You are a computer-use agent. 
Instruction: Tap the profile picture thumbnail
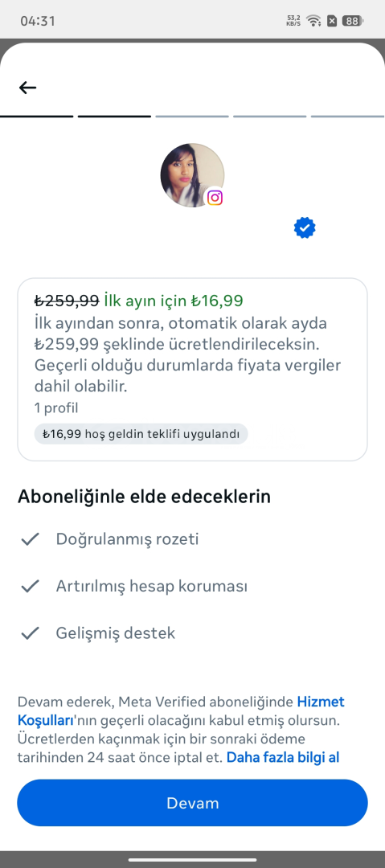(x=192, y=175)
